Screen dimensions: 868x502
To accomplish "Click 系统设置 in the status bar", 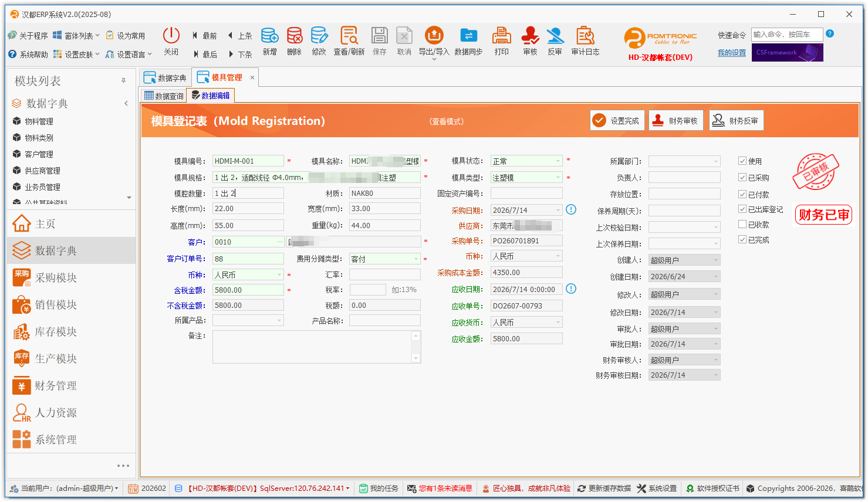I will coord(657,488).
